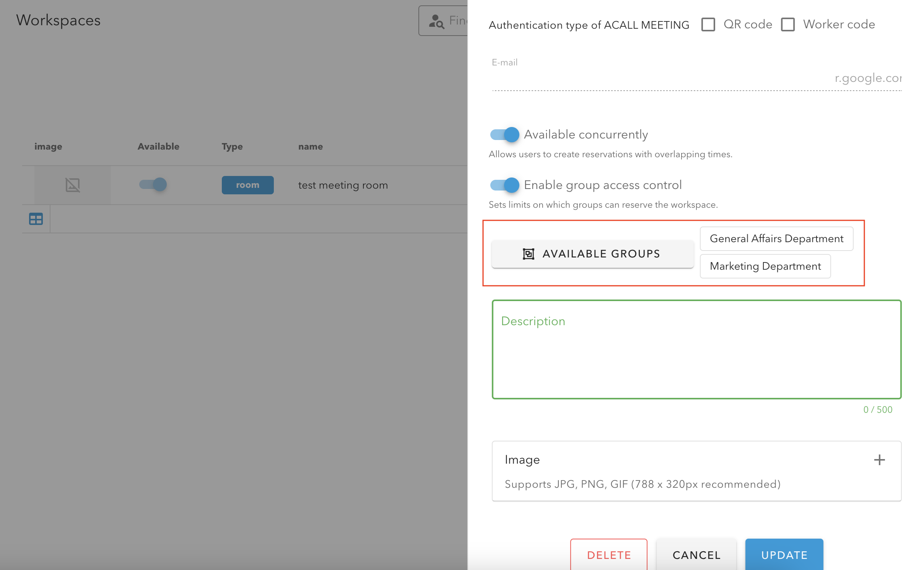This screenshot has width=924, height=570.
Task: Open the Available Groups selector button
Action: (592, 254)
